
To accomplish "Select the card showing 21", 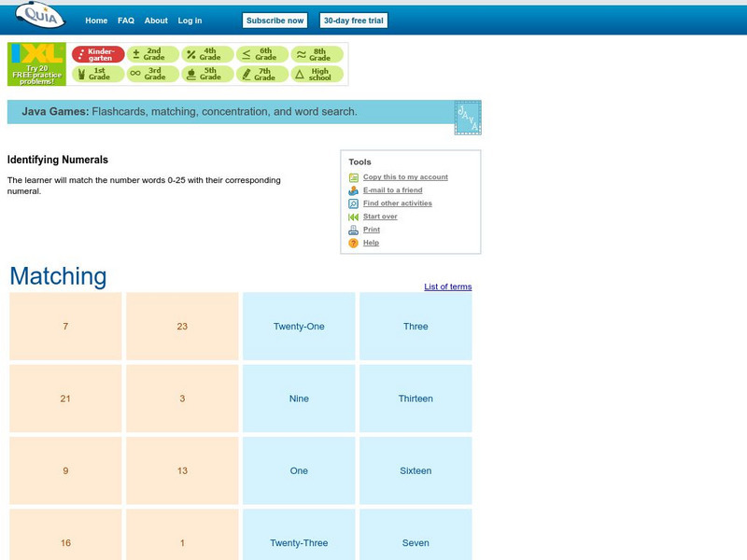I will pyautogui.click(x=65, y=399).
